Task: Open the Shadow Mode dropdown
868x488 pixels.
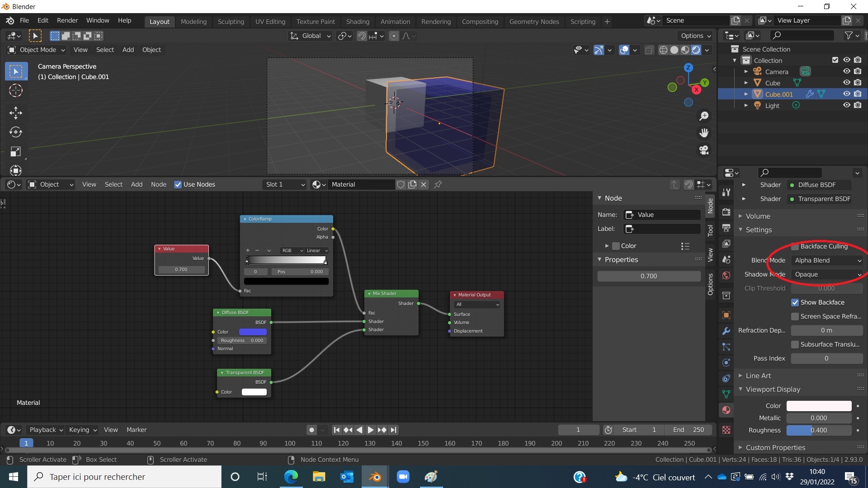Action: [x=827, y=274]
